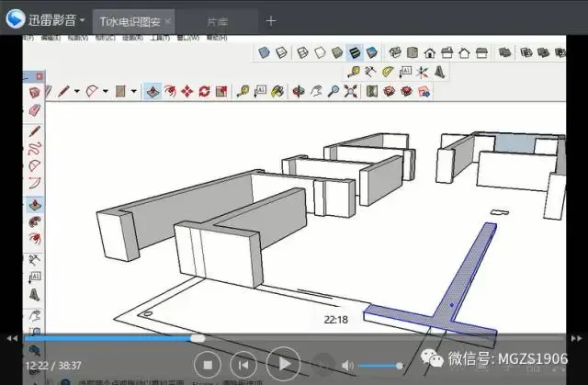588x385 pixels.
Task: Toggle the X-ray face style icon
Action: click(x=264, y=52)
